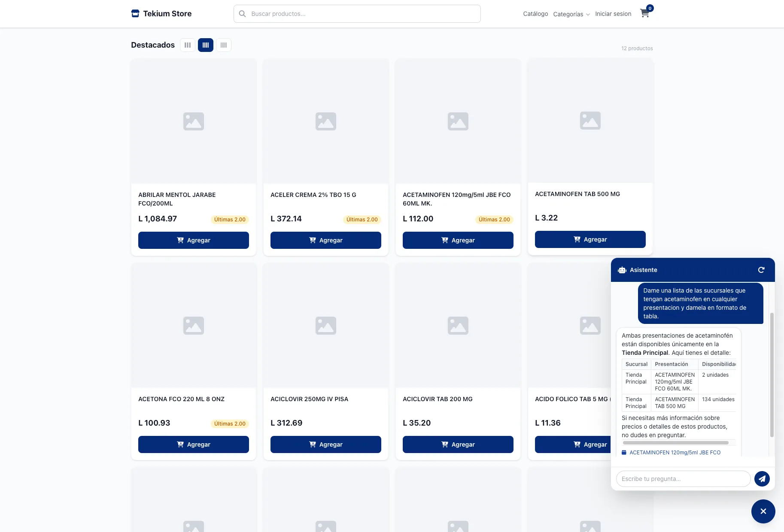
Task: Click the Escribe tu pregunta chat input
Action: coord(683,479)
